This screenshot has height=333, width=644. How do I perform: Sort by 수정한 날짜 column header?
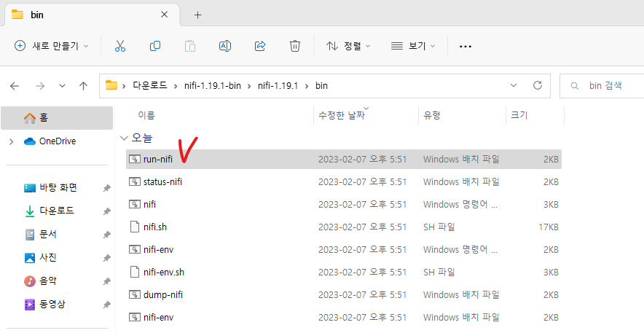(342, 115)
